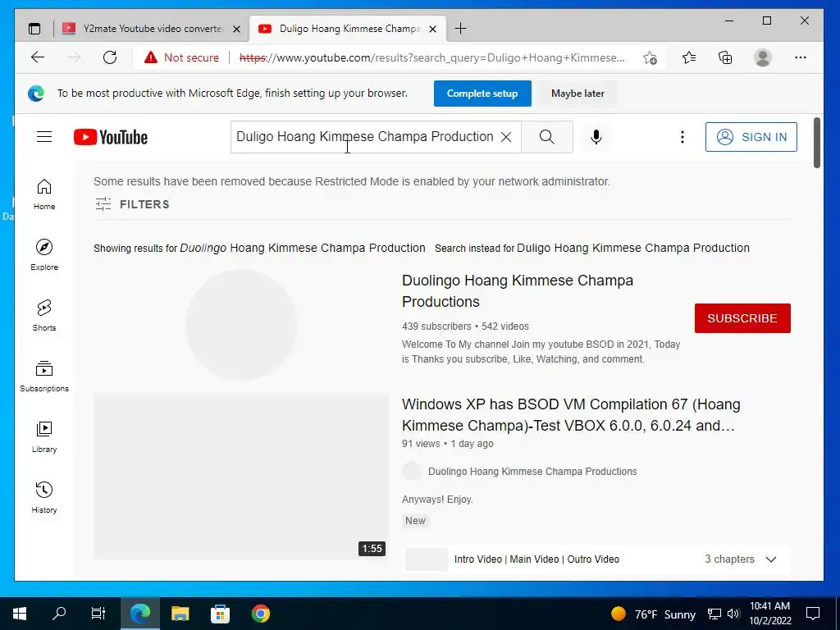Open Shorts in the sidebar
The image size is (840, 630).
point(44,316)
